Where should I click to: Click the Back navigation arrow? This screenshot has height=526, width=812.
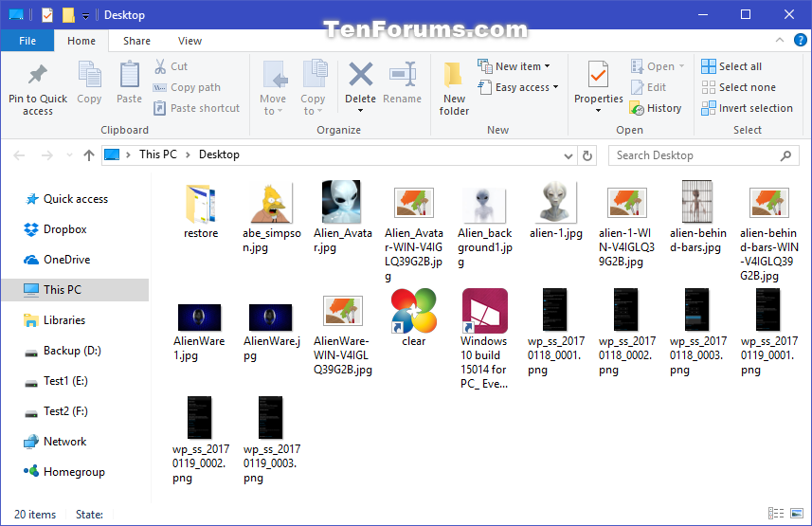[19, 154]
